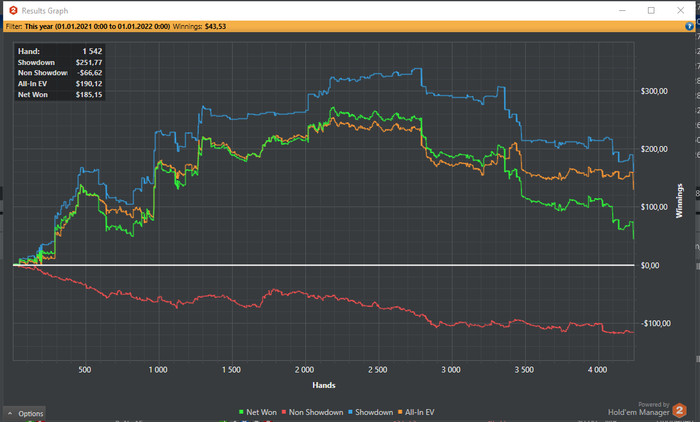This screenshot has width=700, height=422.
Task: Click the Hands x-axis title
Action: [x=324, y=385]
